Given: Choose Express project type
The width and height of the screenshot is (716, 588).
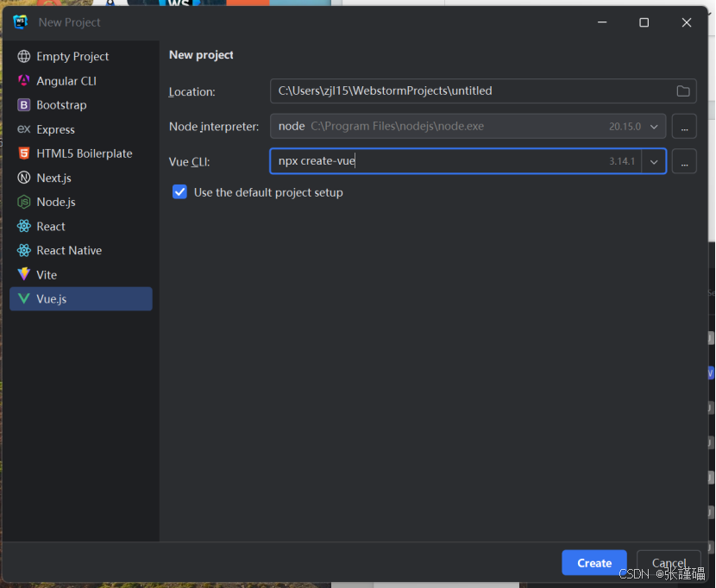Looking at the screenshot, I should pos(81,129).
